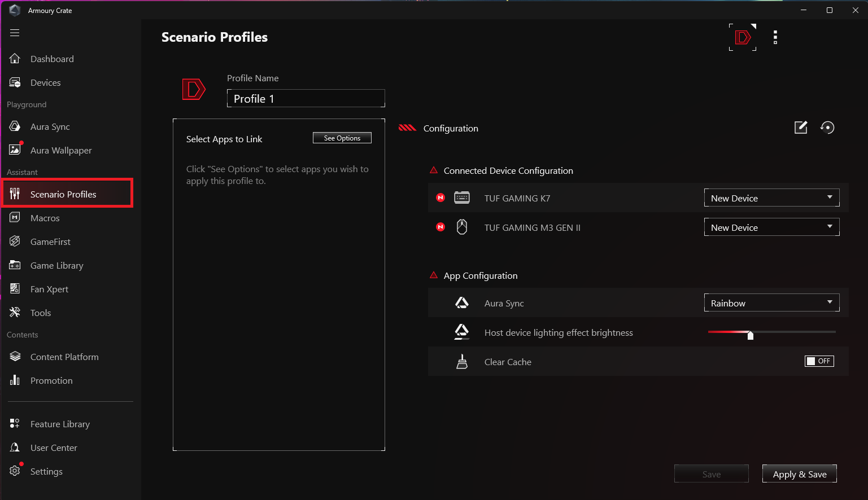Collapse App Configuration section
This screenshot has width=868, height=500.
pyautogui.click(x=434, y=275)
